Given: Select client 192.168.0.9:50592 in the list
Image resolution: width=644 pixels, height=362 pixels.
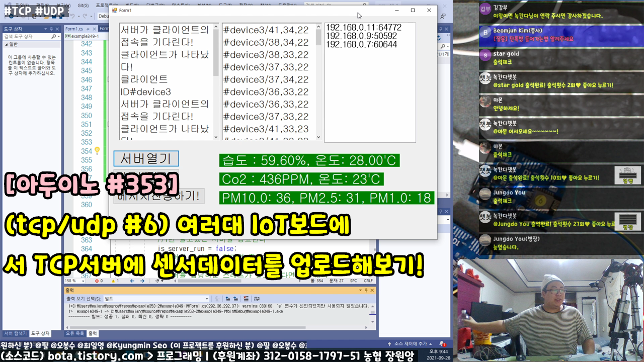Looking at the screenshot, I should point(362,36).
